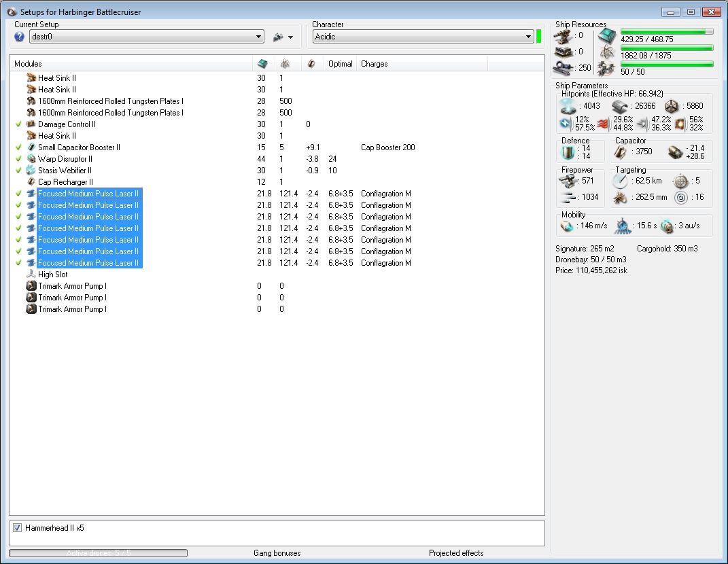Toggle checkmark of last Focused Medium Pulse Laser II

[18, 263]
